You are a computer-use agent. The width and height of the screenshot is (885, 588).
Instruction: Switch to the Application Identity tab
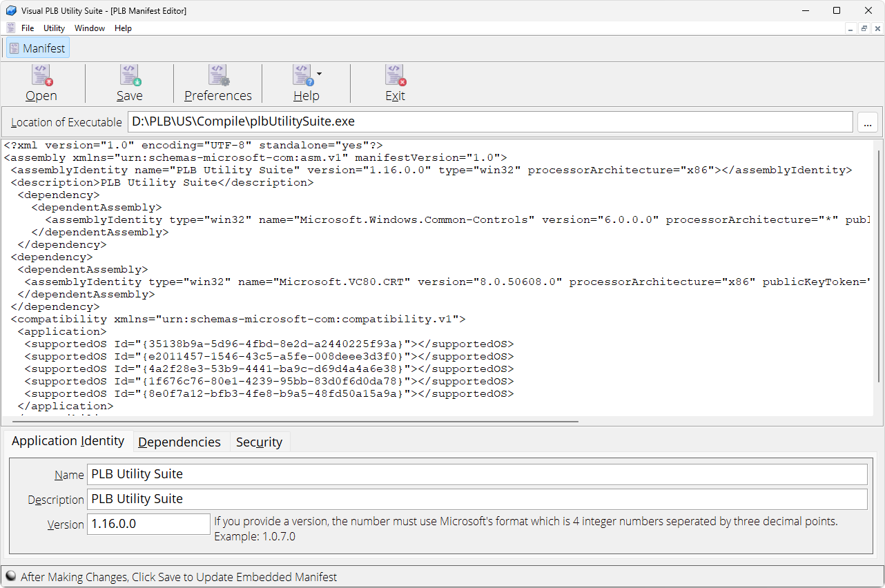pos(68,441)
